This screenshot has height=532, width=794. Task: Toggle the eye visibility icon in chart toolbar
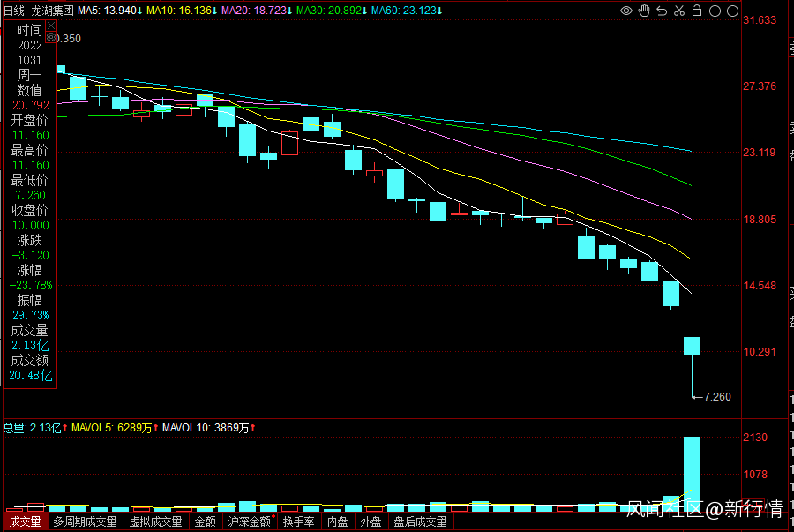pyautogui.click(x=625, y=11)
